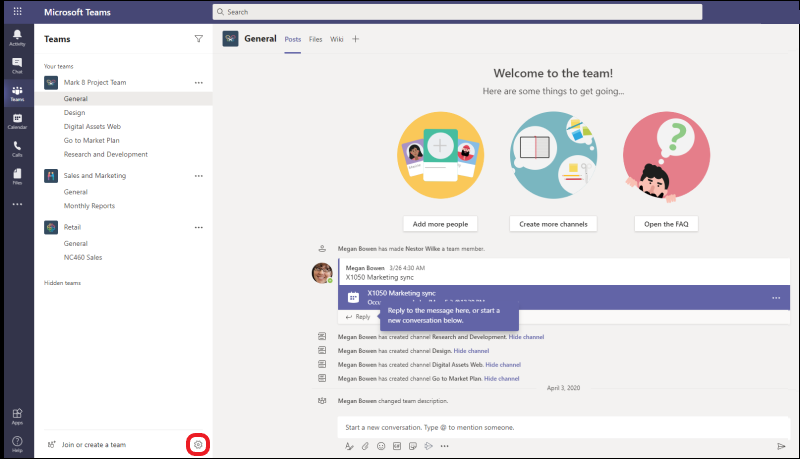Click the Start a new conversation box

tap(563, 427)
